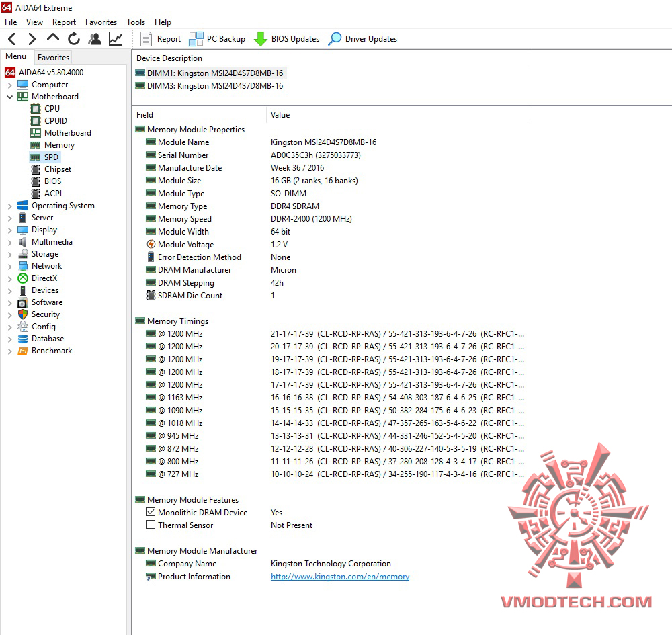Go up one level with Up arrow

(52, 38)
